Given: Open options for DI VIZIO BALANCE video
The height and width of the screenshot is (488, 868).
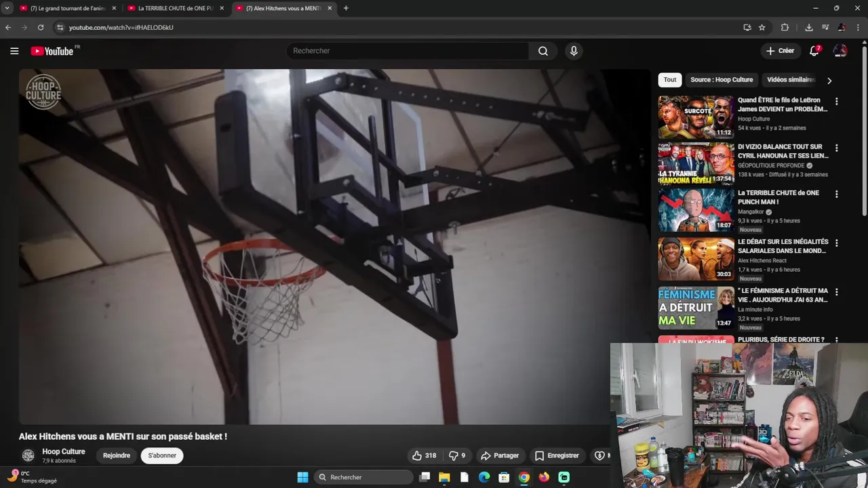Looking at the screenshot, I should tap(836, 148).
